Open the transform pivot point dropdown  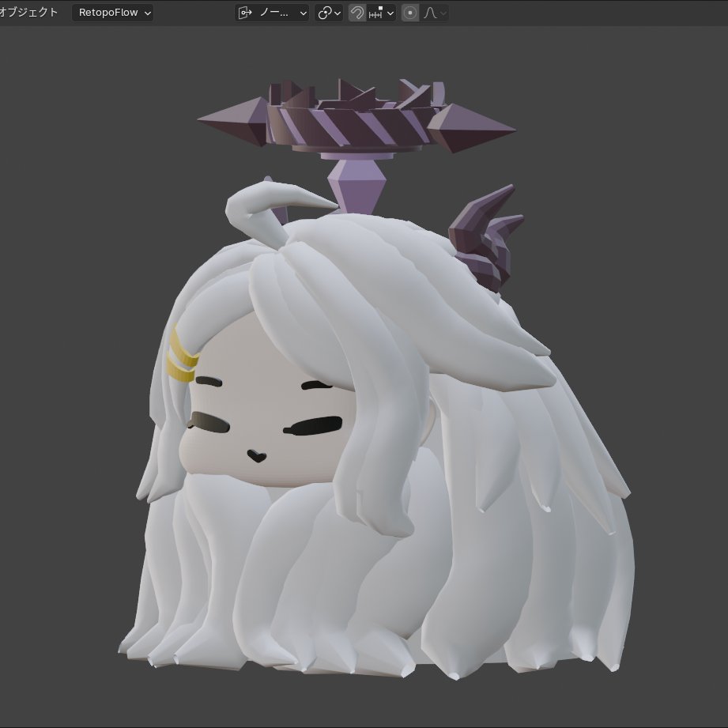329,13
